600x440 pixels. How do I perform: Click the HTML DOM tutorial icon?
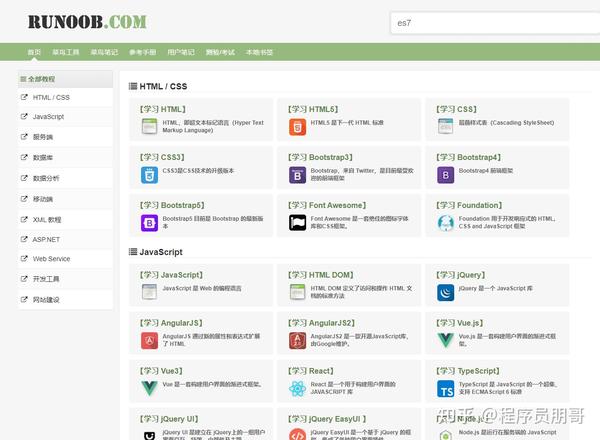pyautogui.click(x=297, y=292)
